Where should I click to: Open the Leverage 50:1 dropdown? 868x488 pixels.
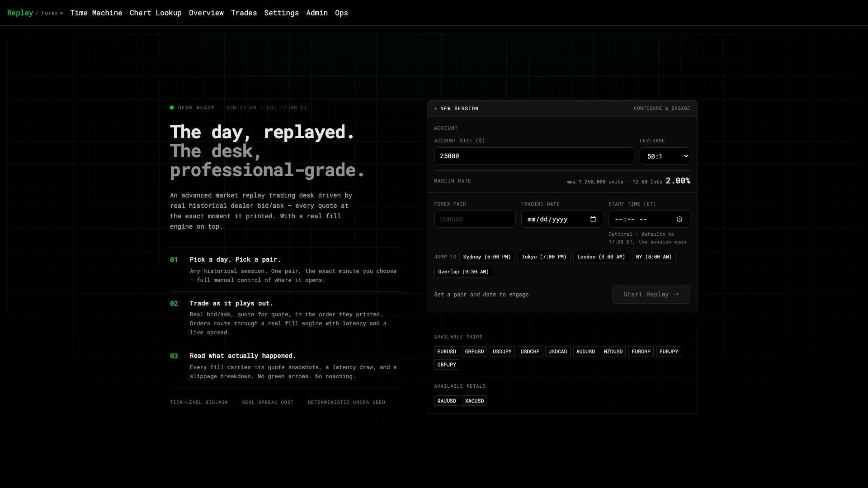click(x=665, y=156)
